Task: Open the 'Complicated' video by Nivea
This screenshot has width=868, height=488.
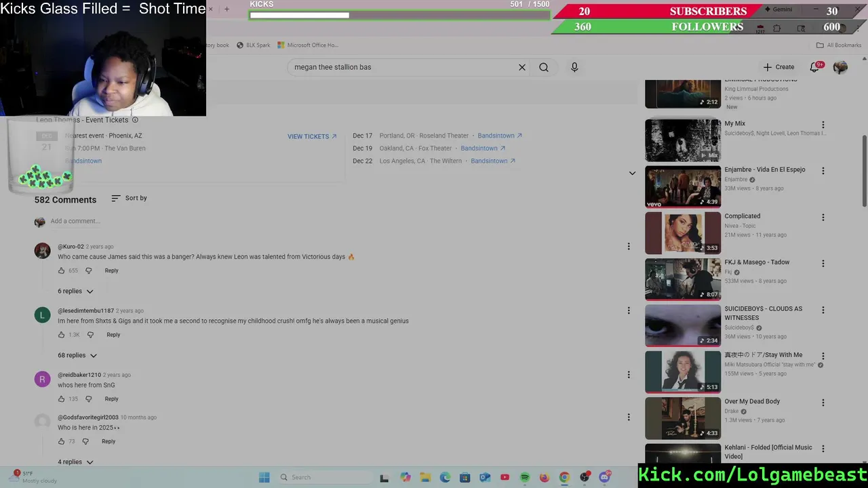Action: pos(683,232)
